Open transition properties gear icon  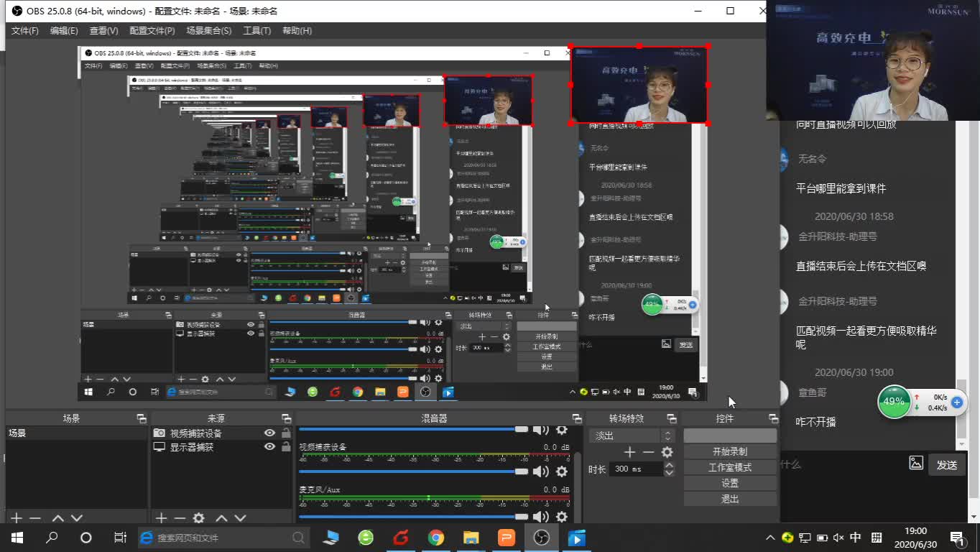coord(667,452)
